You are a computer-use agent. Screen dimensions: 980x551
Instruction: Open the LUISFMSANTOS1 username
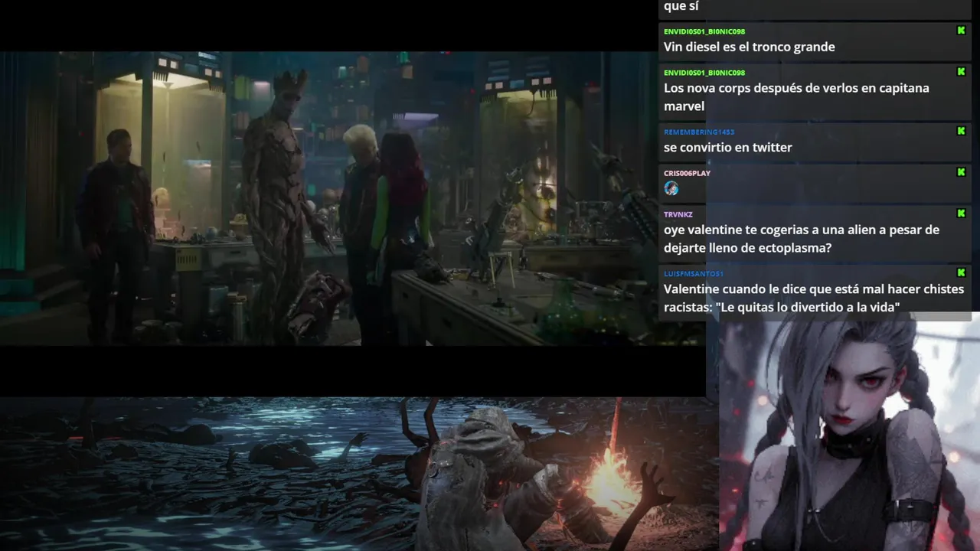click(x=694, y=273)
